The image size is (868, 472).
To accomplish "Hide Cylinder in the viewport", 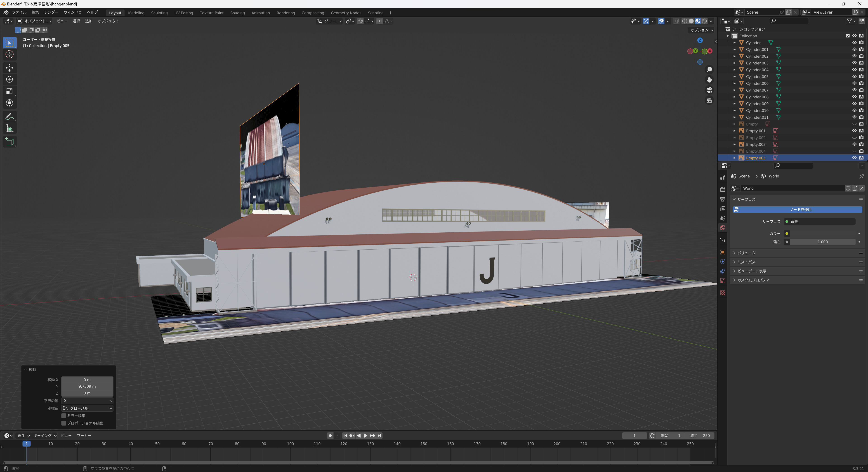I will point(854,42).
